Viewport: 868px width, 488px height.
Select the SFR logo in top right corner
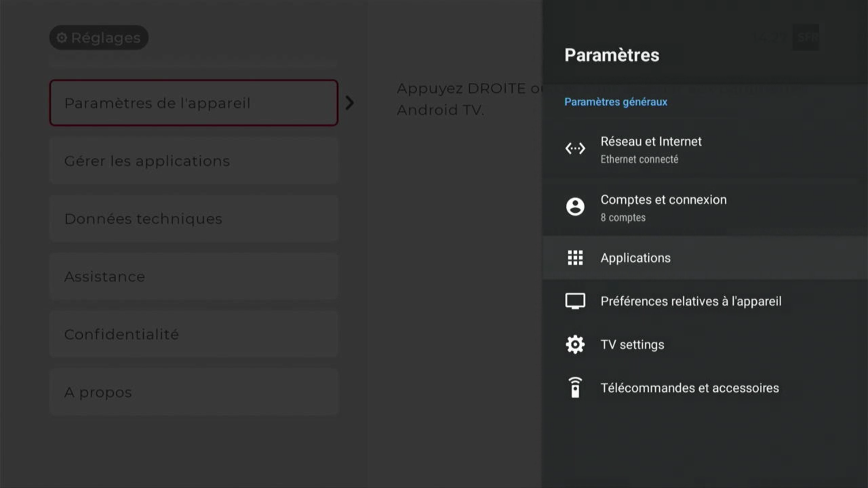tap(806, 37)
